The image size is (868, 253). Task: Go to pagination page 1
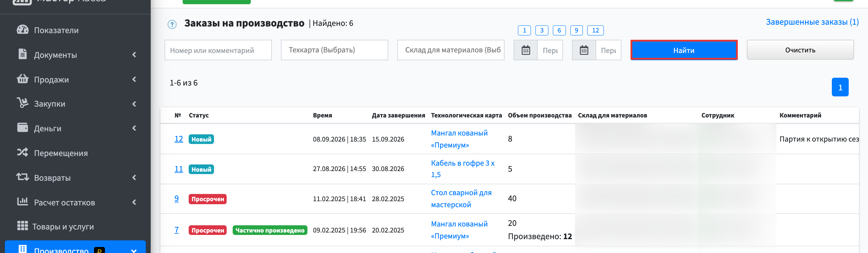(x=840, y=87)
